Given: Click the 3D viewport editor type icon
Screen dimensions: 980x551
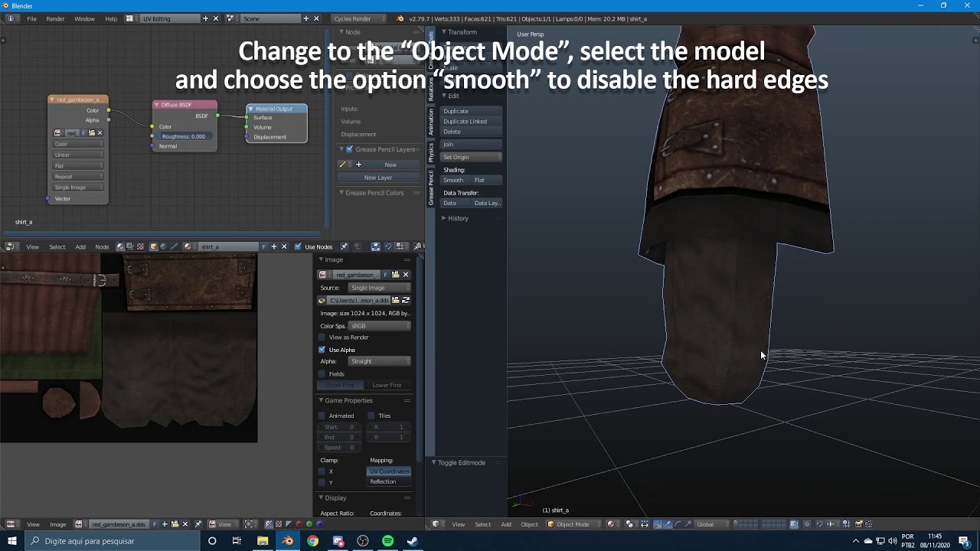Looking at the screenshot, I should [436, 524].
